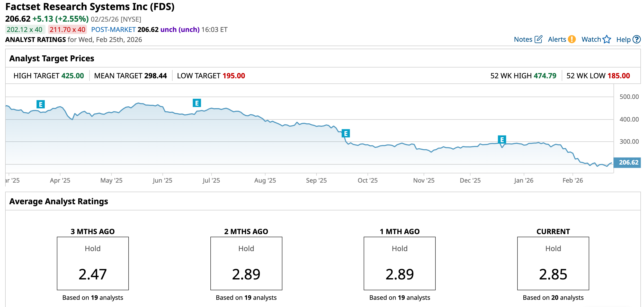Click the earnings E marker before Jul '25
Image resolution: width=644 pixels, height=307 pixels.
point(197,103)
